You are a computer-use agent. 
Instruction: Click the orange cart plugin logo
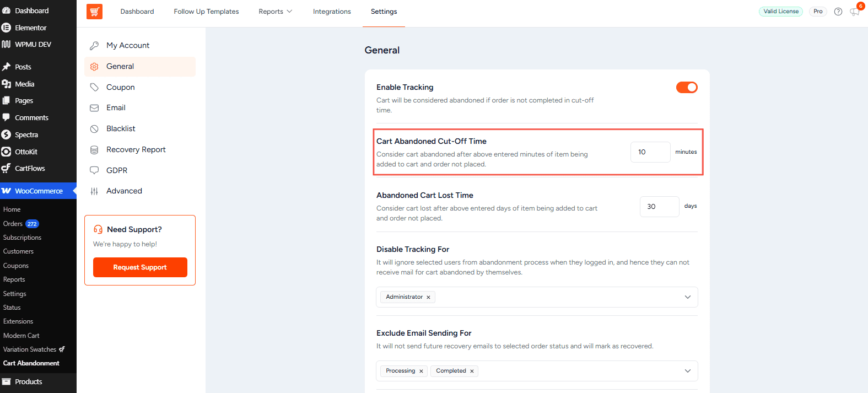click(94, 11)
